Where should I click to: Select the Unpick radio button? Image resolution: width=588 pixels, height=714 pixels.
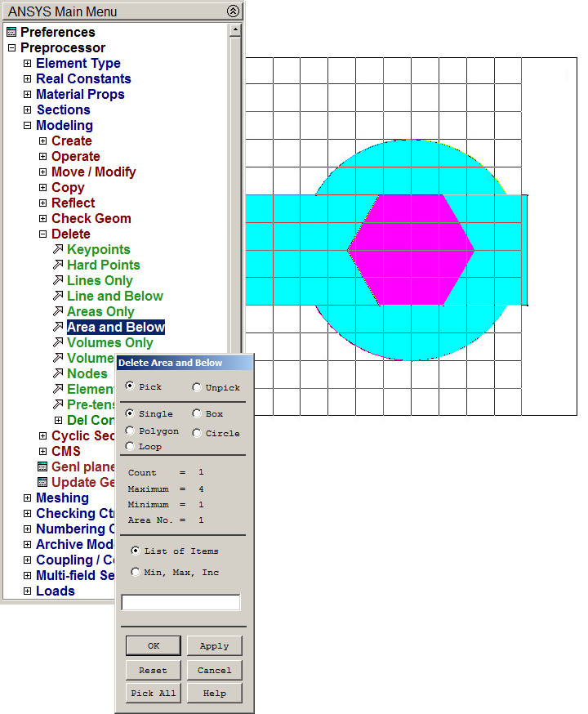tap(197, 387)
